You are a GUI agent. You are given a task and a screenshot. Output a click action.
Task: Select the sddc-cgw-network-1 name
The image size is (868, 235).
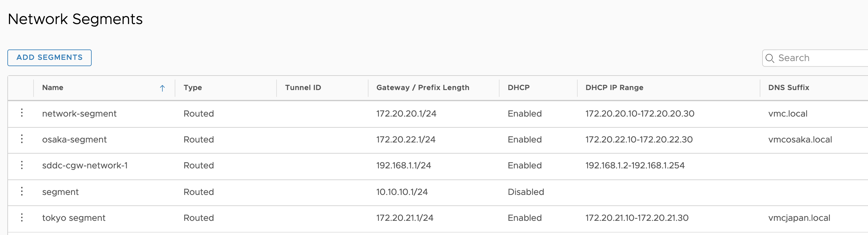click(85, 166)
